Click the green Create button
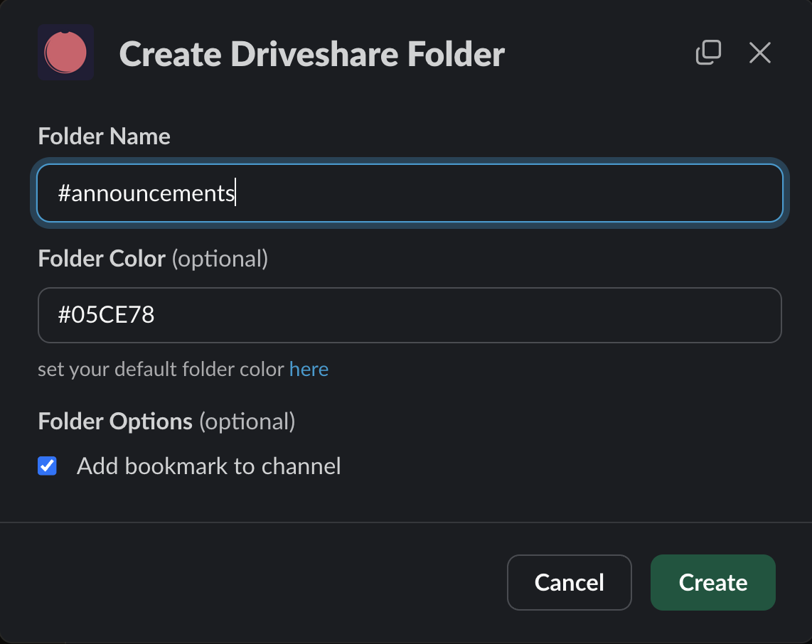The width and height of the screenshot is (812, 644). [x=712, y=582]
